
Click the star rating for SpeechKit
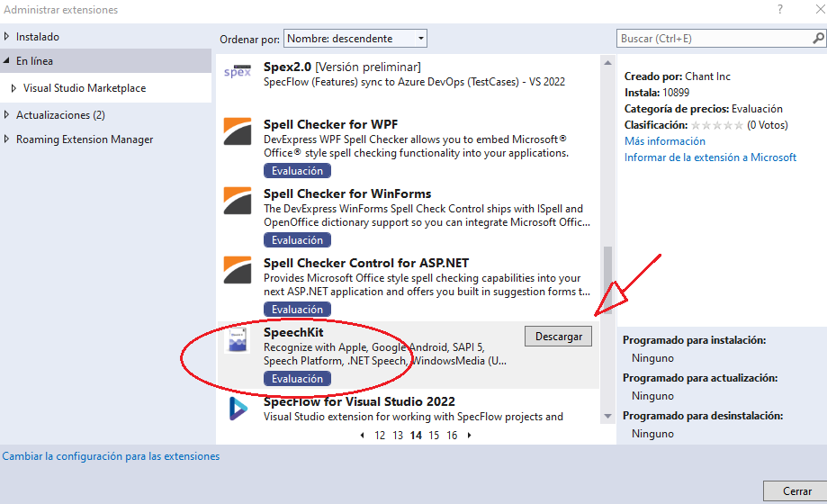(x=717, y=125)
